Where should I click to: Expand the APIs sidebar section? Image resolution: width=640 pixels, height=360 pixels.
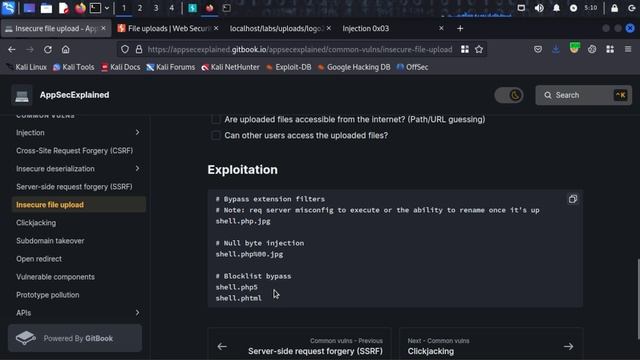click(x=137, y=313)
